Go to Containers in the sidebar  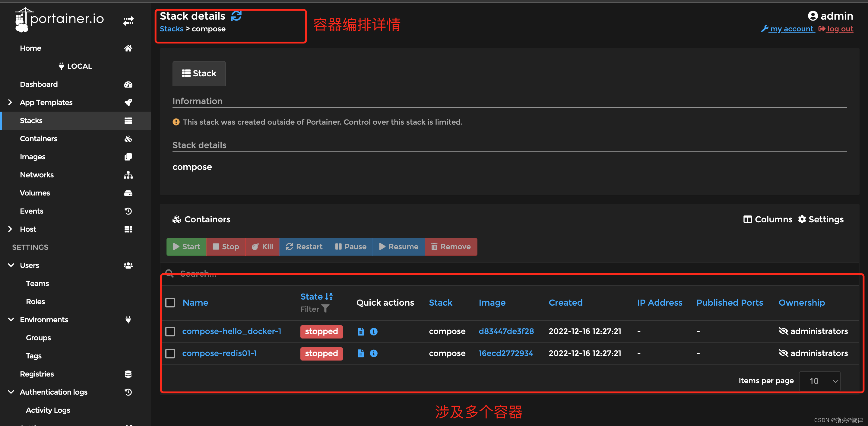tap(38, 138)
